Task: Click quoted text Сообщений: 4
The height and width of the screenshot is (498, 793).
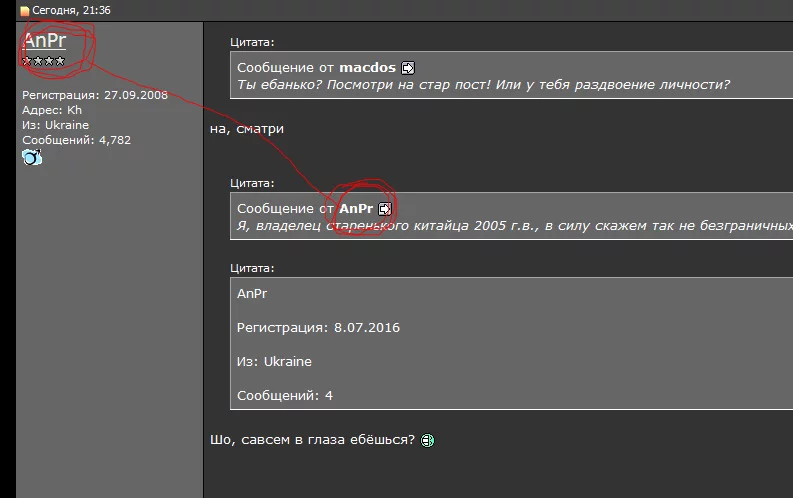Action: point(285,395)
